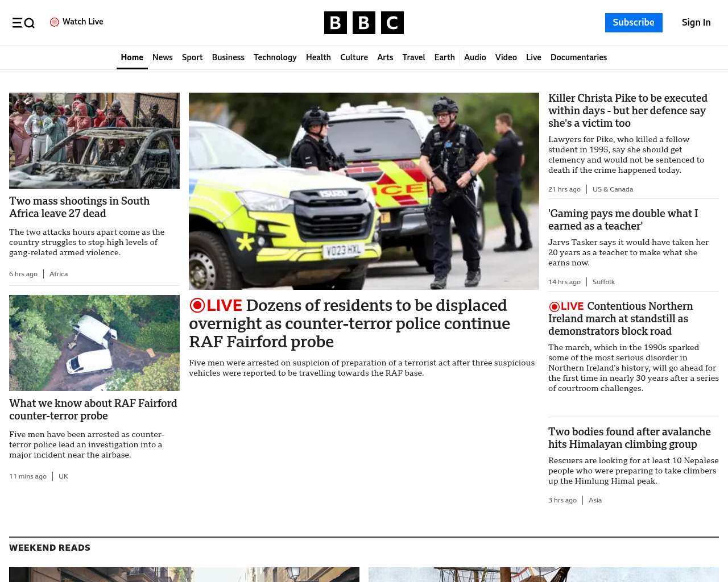Click the red Watch Live icon

pyautogui.click(x=55, y=22)
